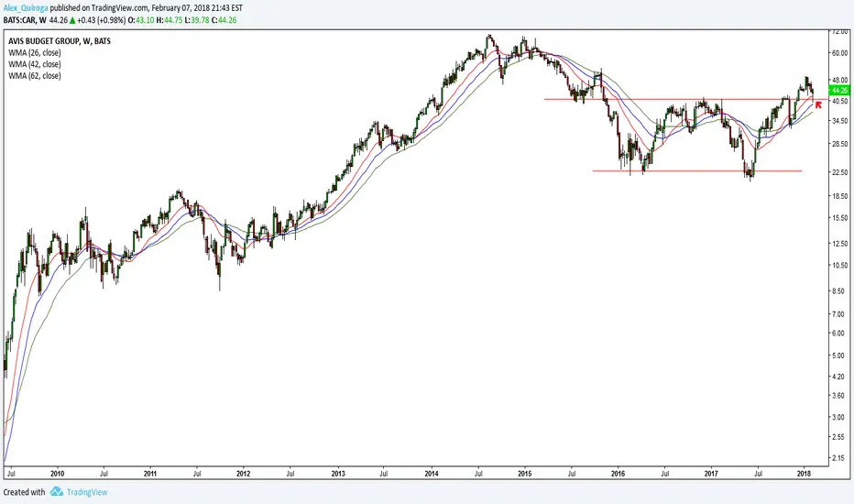This screenshot has width=854, height=504.
Task: Click the 40.50 price axis label
Action: tap(839, 101)
